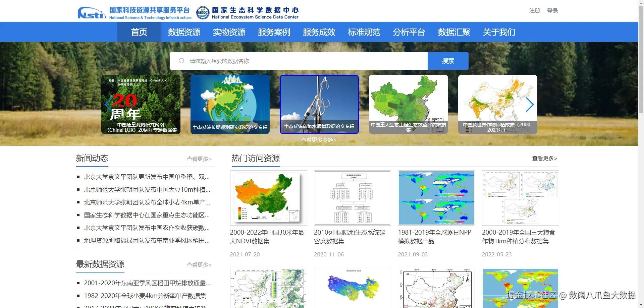The width and height of the screenshot is (644, 308).
Task: Click the 登录 login link
Action: (x=552, y=11)
